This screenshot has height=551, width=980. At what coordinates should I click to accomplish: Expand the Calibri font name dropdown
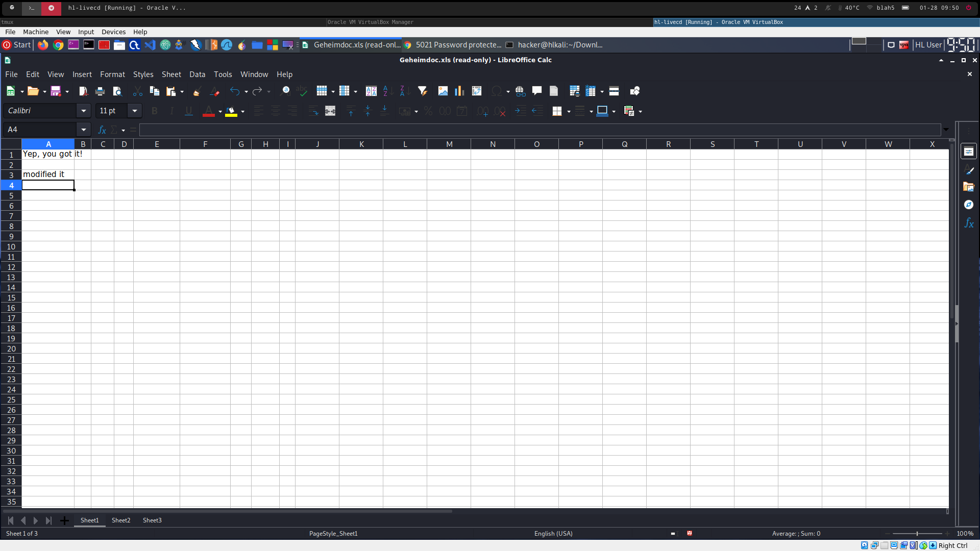click(x=83, y=111)
